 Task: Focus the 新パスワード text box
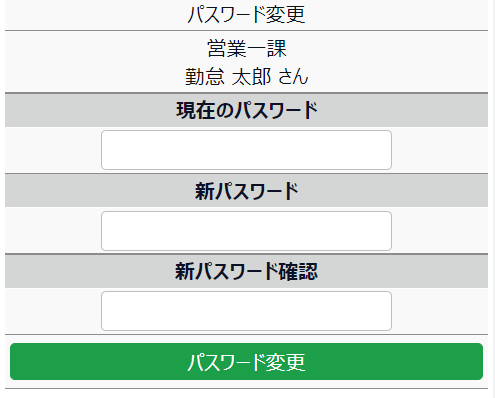point(246,231)
